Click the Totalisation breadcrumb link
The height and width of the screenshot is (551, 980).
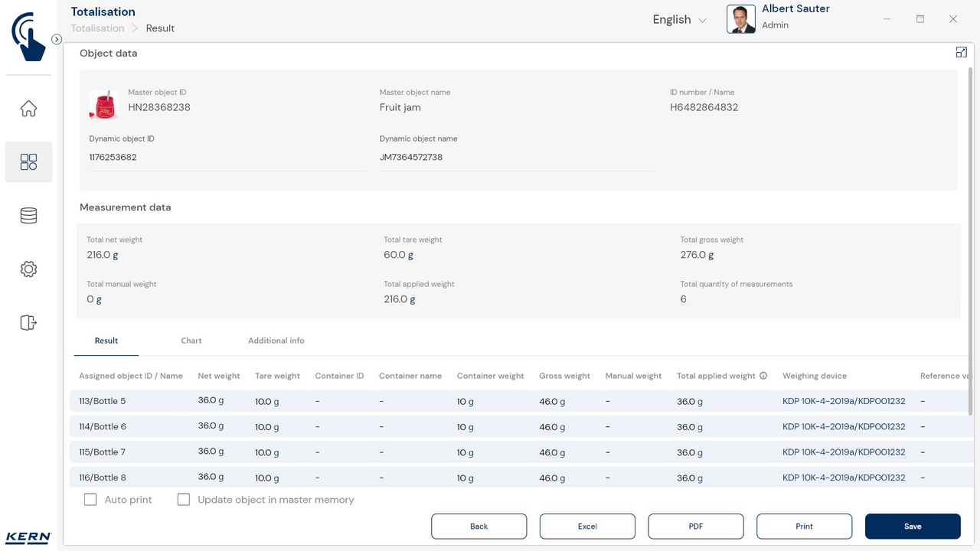(97, 28)
